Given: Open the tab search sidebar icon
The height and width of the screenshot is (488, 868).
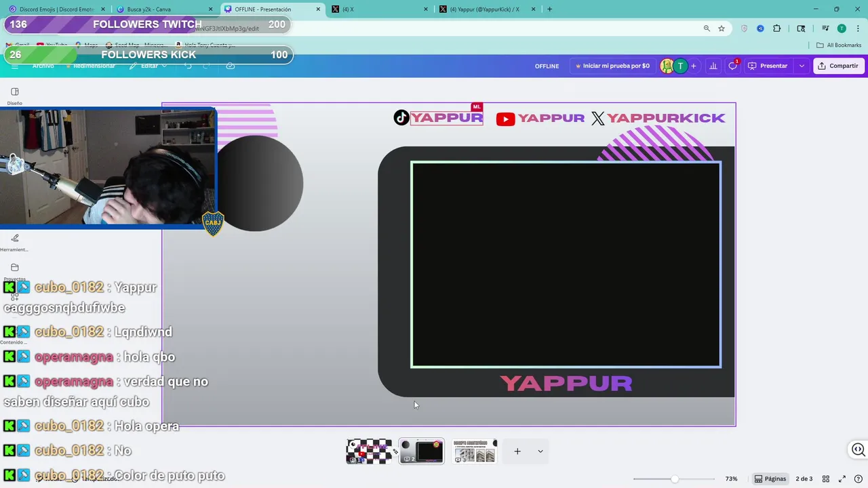Looking at the screenshot, I should [x=801, y=28].
